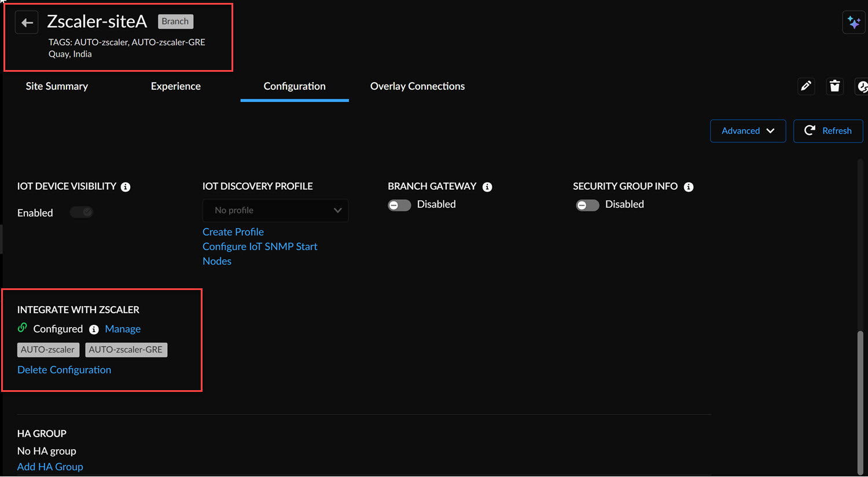Click the Manage link for Zscaler
The height and width of the screenshot is (477, 868).
[x=123, y=329]
